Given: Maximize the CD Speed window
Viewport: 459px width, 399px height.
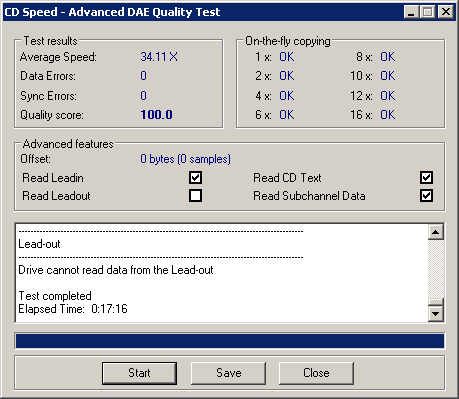Looking at the screenshot, I should click(x=427, y=12).
